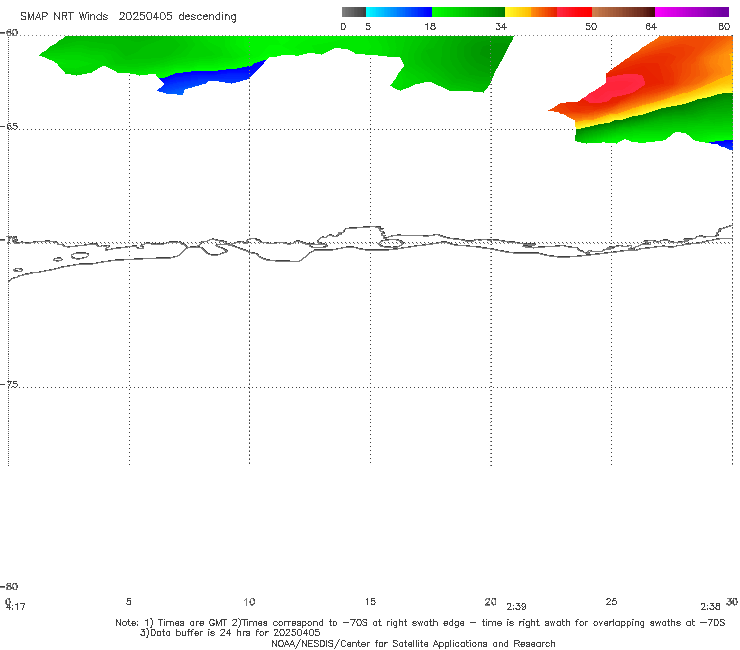Click the swath time '4:17'
This screenshot has width=740, height=650.
tap(16, 607)
